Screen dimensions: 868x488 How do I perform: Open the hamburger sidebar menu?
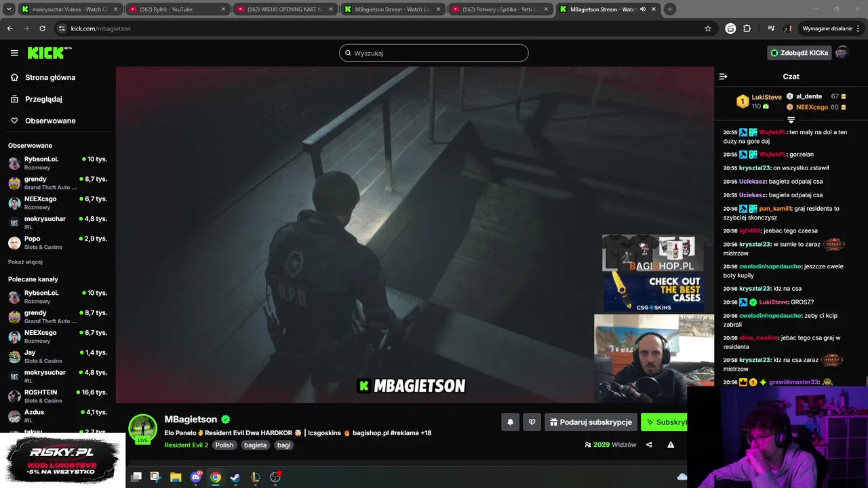(x=14, y=53)
